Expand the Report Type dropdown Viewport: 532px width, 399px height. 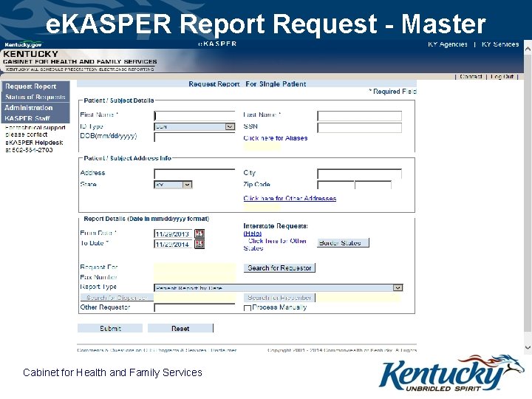coord(398,287)
